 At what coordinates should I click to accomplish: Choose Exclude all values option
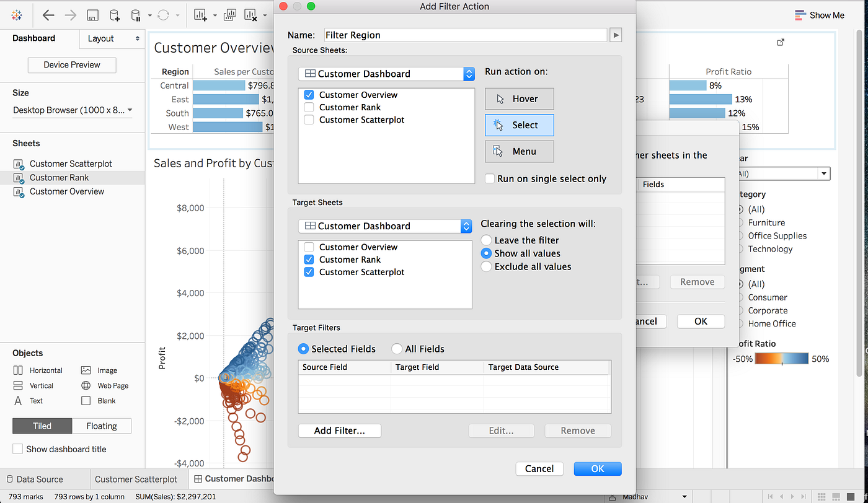pos(486,267)
